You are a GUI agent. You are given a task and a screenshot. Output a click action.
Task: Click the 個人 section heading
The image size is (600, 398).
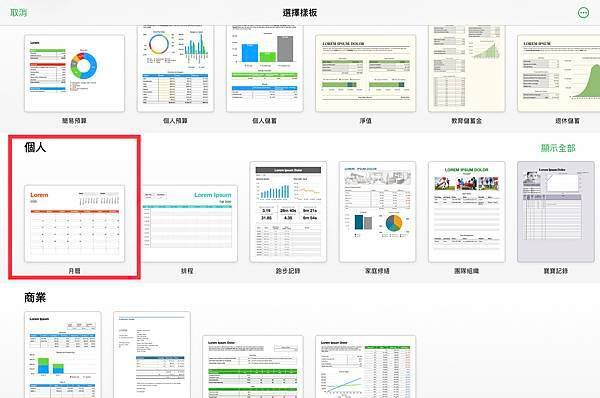click(x=35, y=147)
